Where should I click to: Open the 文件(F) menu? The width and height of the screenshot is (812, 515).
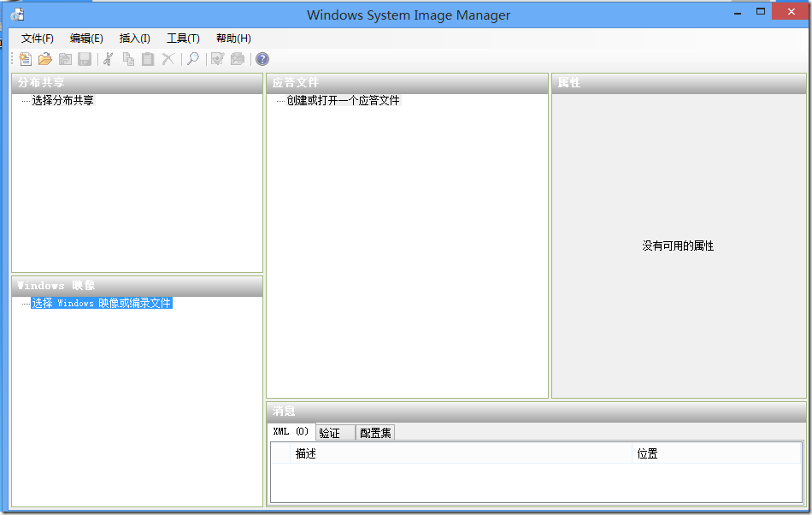click(x=38, y=38)
